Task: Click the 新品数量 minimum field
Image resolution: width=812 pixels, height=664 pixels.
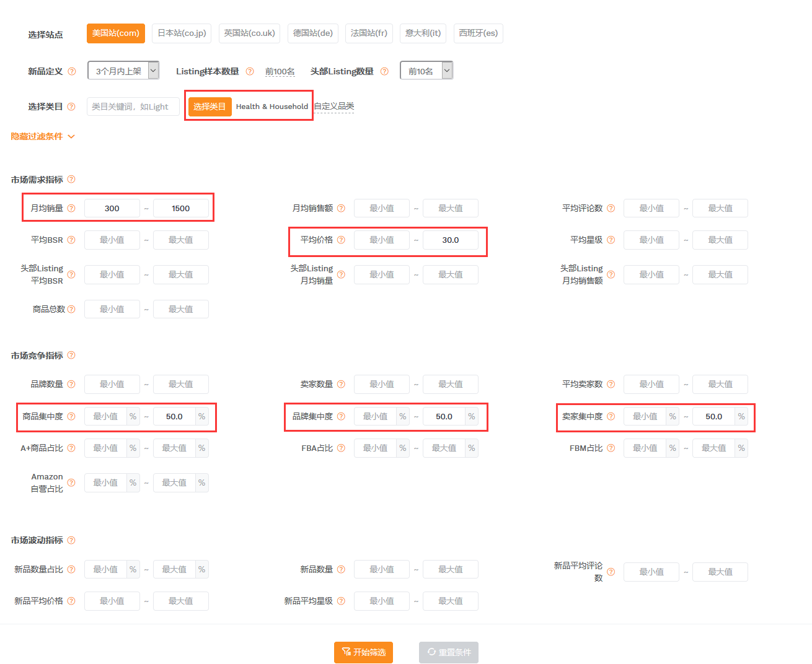Action: (x=382, y=569)
